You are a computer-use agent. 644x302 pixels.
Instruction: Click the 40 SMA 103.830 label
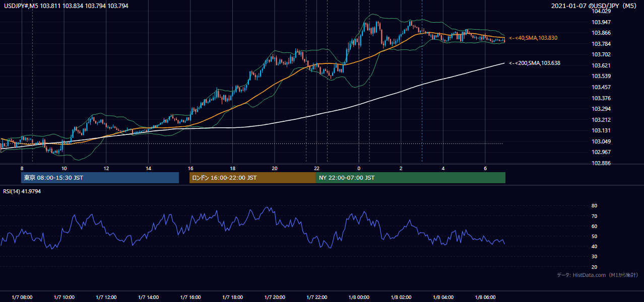(x=533, y=38)
